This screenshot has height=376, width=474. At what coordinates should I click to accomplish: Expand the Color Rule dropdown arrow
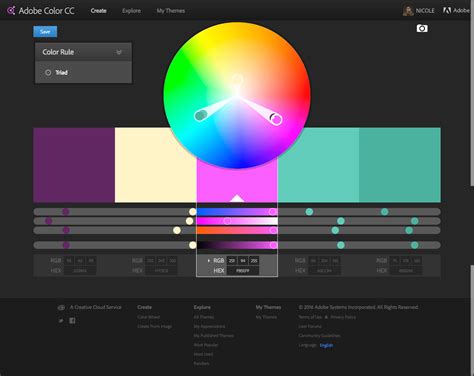pyautogui.click(x=119, y=52)
